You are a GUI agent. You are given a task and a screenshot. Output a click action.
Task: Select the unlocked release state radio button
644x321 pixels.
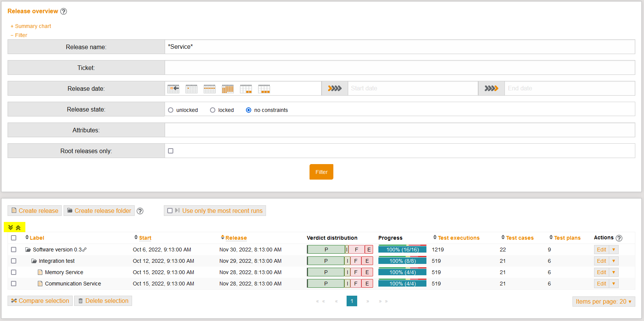click(171, 110)
